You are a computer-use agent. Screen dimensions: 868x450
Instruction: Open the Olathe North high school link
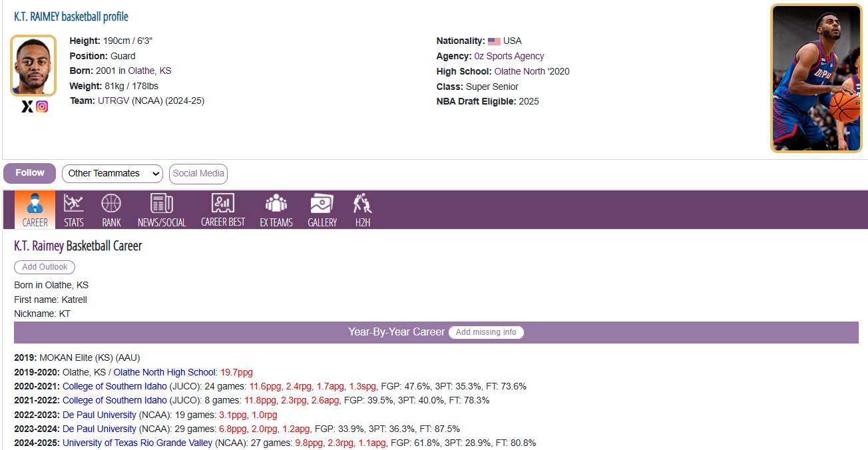click(x=520, y=71)
